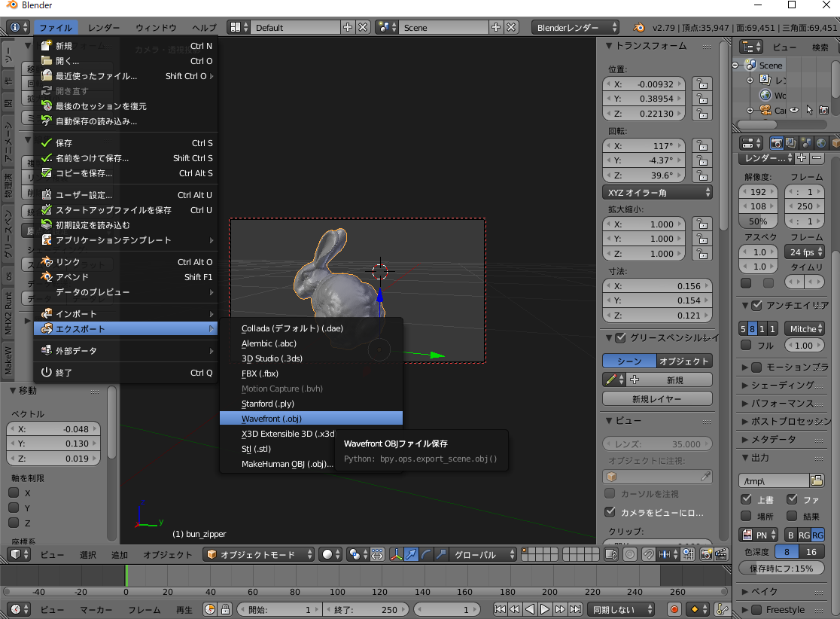Delete the Default screen layout with X
This screenshot has width=840, height=619.
(x=363, y=27)
